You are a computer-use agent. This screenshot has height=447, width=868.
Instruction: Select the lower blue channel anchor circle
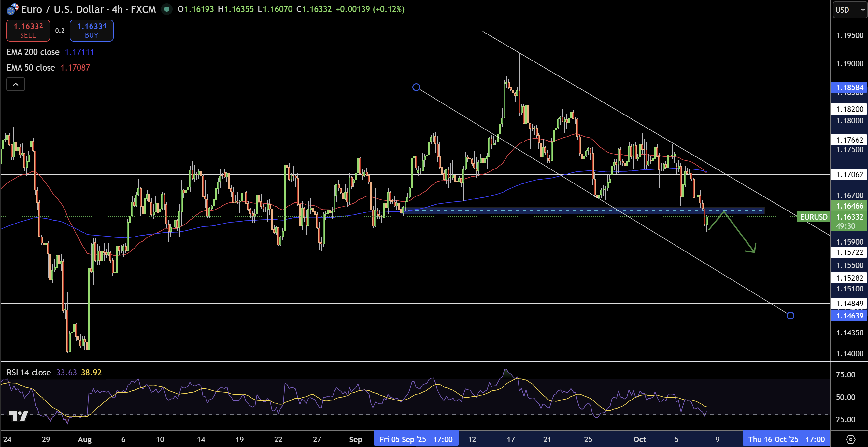pyautogui.click(x=790, y=315)
